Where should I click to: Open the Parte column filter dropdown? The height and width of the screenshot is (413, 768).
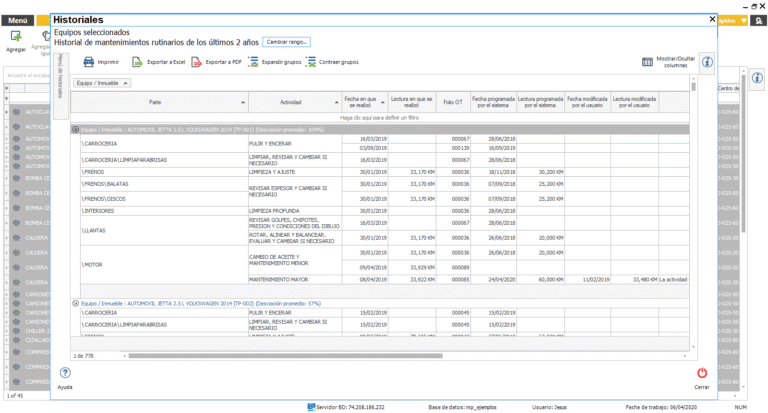point(243,102)
